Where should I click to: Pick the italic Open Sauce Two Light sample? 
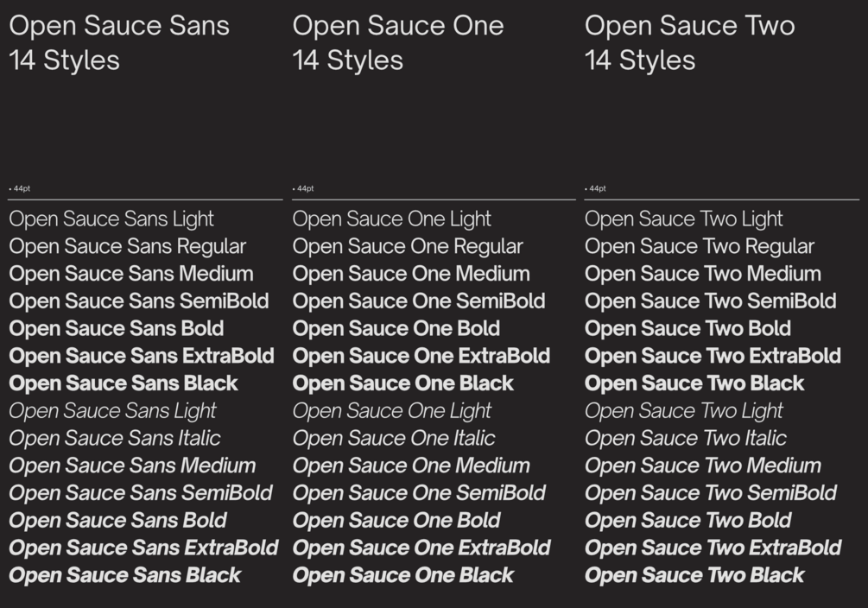tap(684, 411)
